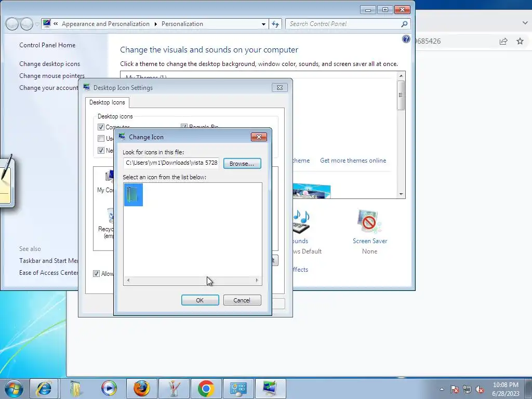Screen dimensions: 532x399
Task: Switch to Chrome on taskbar
Action: click(206, 389)
